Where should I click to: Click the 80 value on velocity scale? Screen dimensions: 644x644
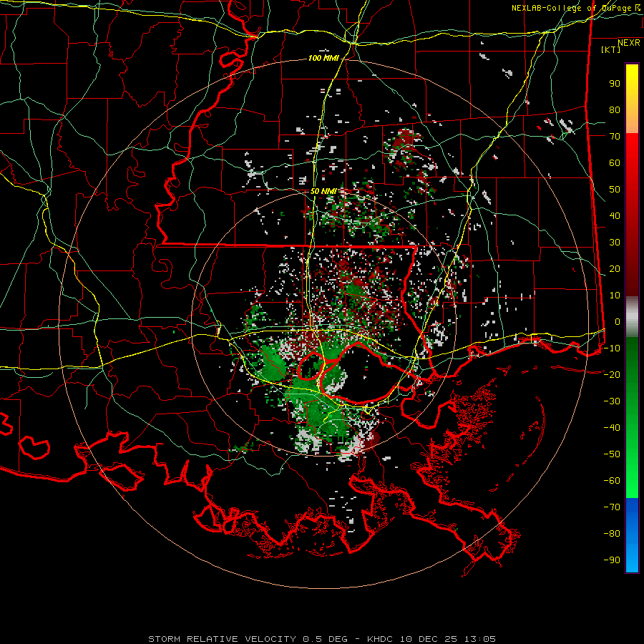coord(615,110)
